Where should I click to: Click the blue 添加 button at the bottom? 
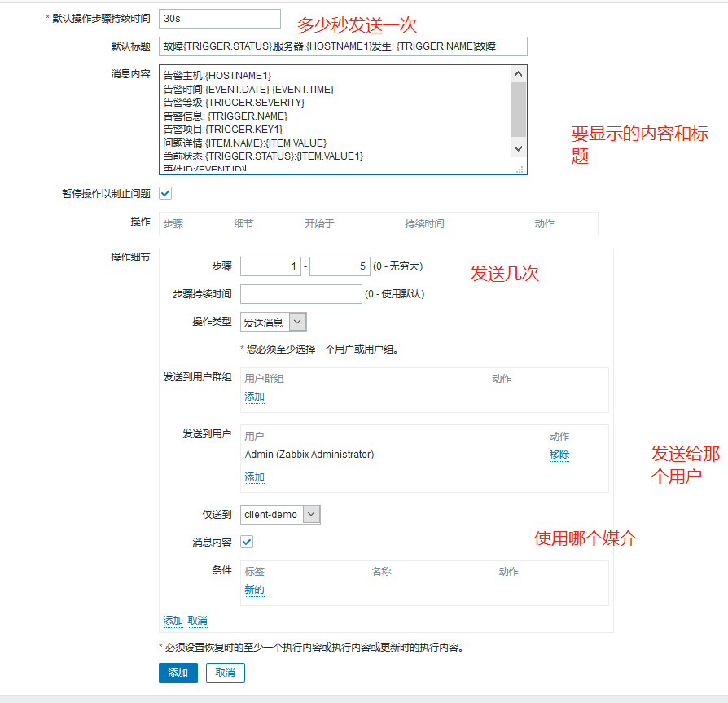tap(178, 674)
